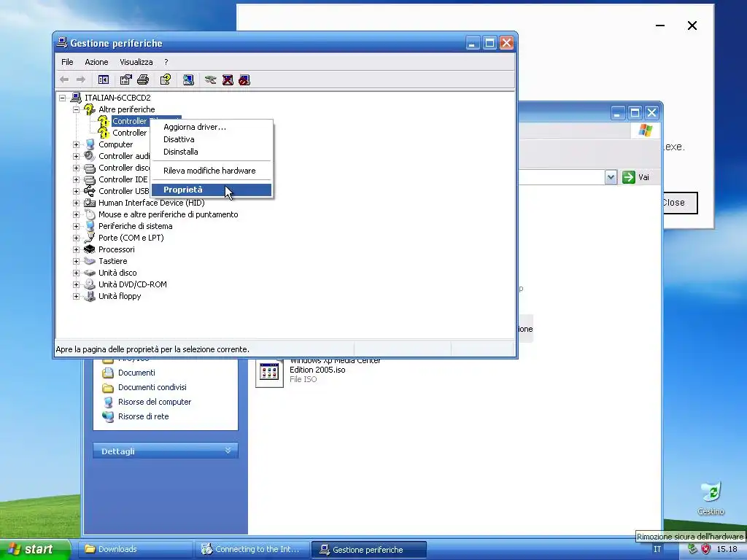Click the Cestino recycle bin desktop icon
Viewport: 747px width, 560px height.
point(711,493)
